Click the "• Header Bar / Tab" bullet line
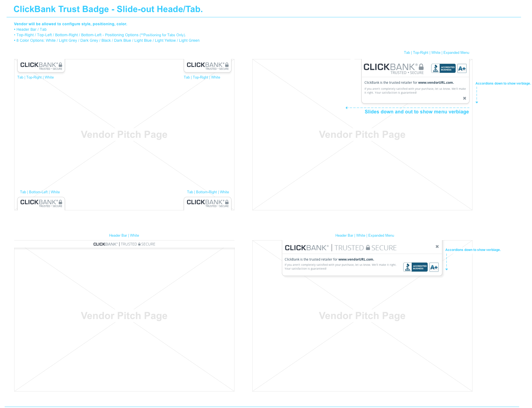532x408 pixels. click(30, 30)
